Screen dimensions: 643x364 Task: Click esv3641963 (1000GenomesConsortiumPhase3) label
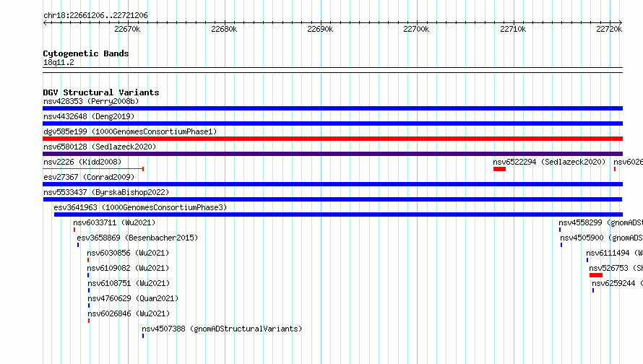coord(140,207)
